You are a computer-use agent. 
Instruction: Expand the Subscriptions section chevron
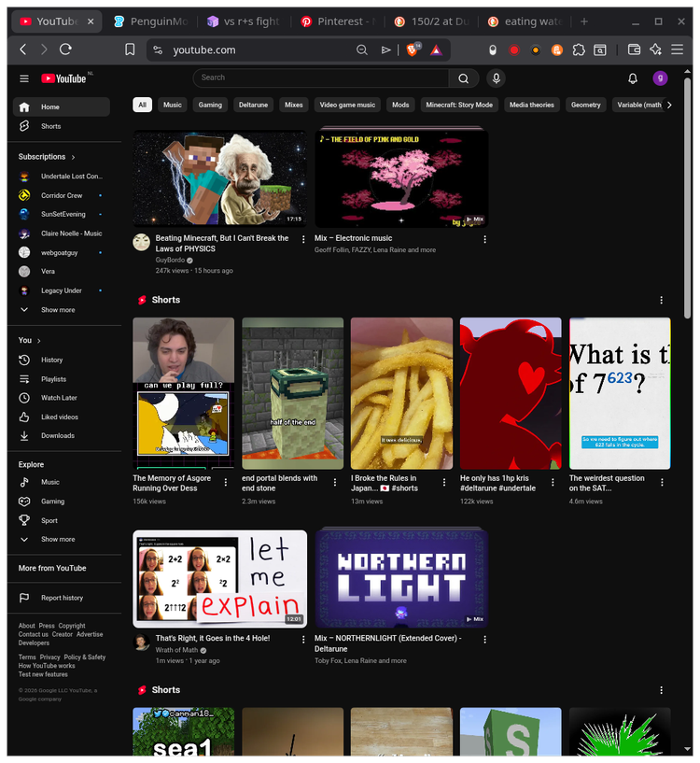(x=73, y=157)
